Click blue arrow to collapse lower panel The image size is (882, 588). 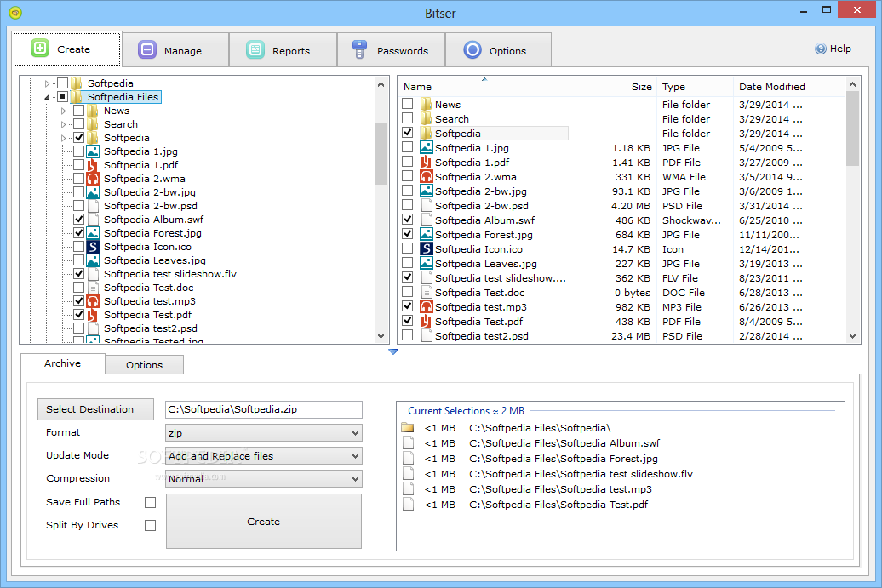[393, 352]
